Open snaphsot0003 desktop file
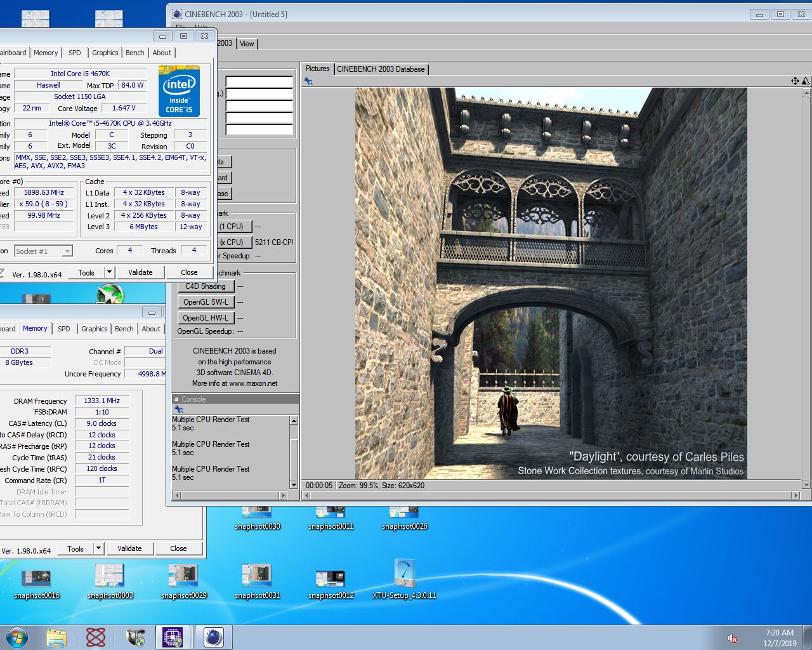812x650 pixels. pyautogui.click(x=110, y=581)
